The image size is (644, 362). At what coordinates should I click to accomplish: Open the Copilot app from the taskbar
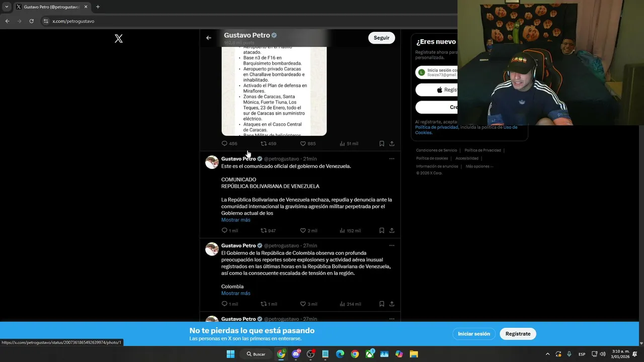click(399, 354)
